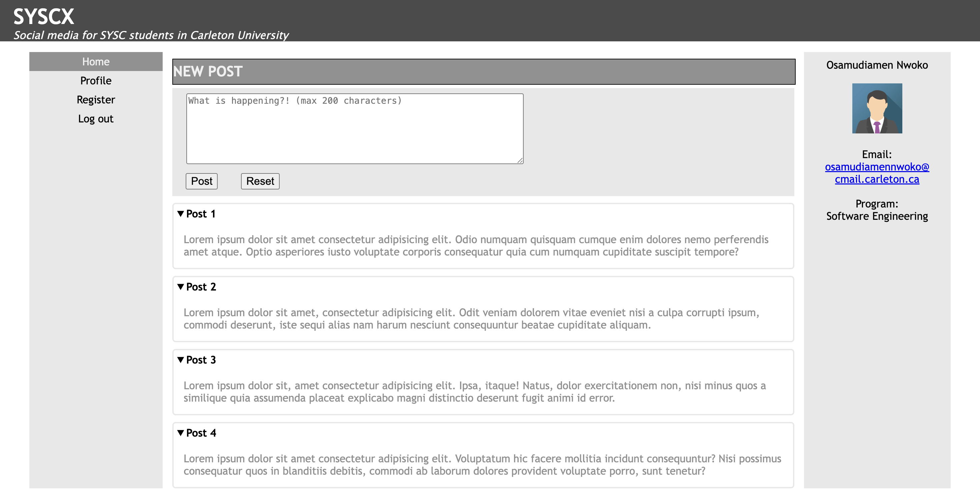Click the SYSCX site title
Screen dimensions: 980x497
44,17
